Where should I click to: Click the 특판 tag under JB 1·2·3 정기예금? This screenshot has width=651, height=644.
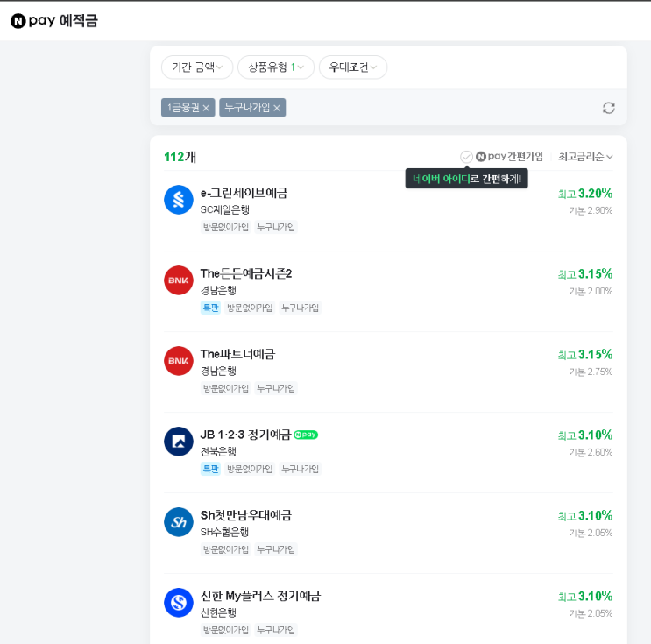210,469
